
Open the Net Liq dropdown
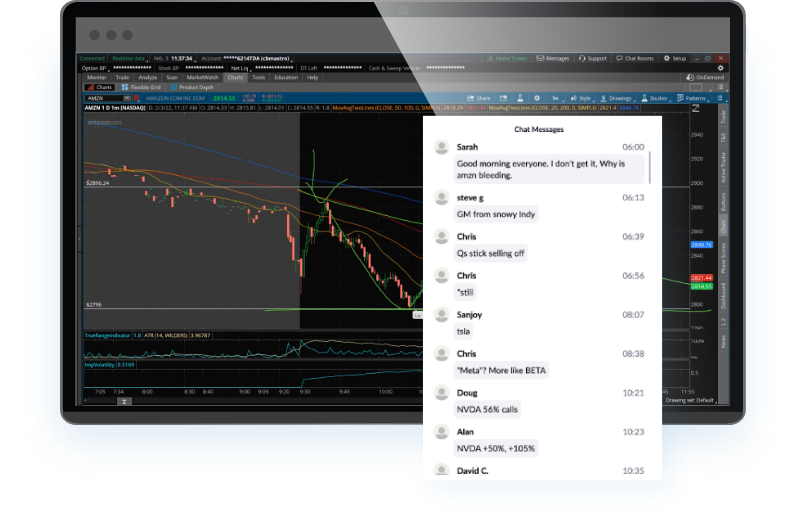tap(241, 68)
